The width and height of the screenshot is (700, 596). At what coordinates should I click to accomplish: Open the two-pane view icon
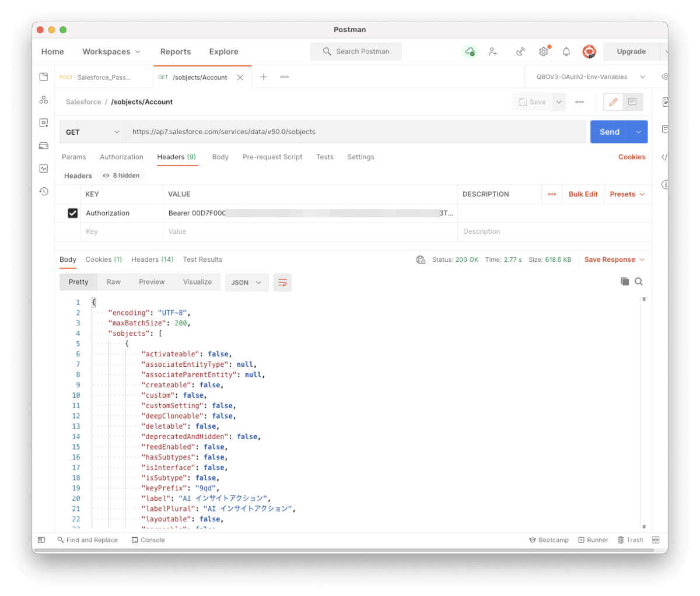click(656, 540)
